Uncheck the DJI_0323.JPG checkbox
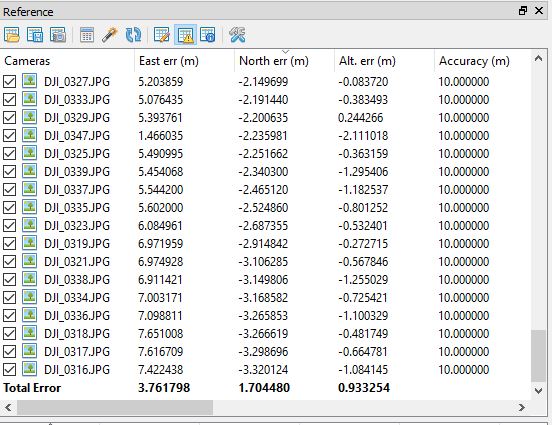552x425 pixels. pos(10,225)
